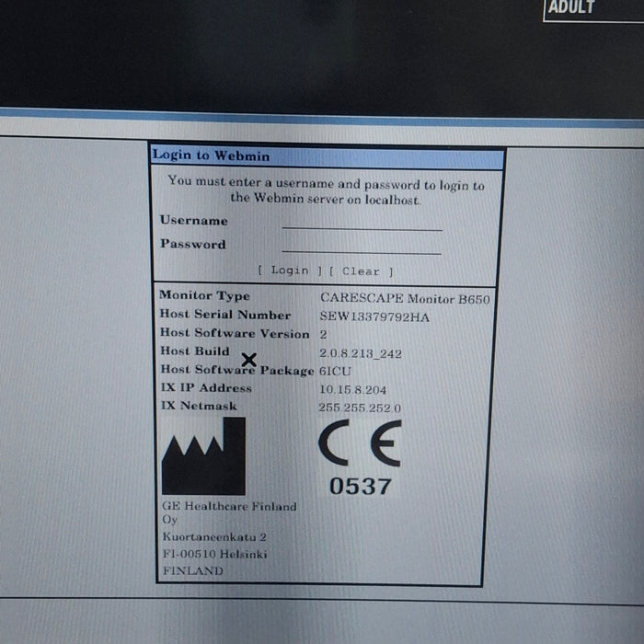Click the 'IX IP Address' label
This screenshot has width=644, height=644.
coord(206,388)
